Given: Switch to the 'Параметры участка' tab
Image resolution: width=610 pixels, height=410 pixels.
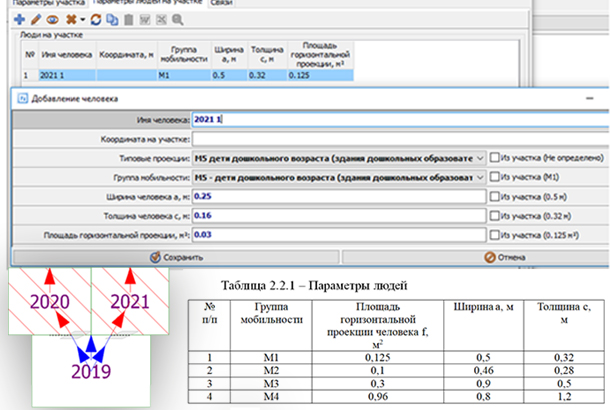Looking at the screenshot, I should point(40,4).
